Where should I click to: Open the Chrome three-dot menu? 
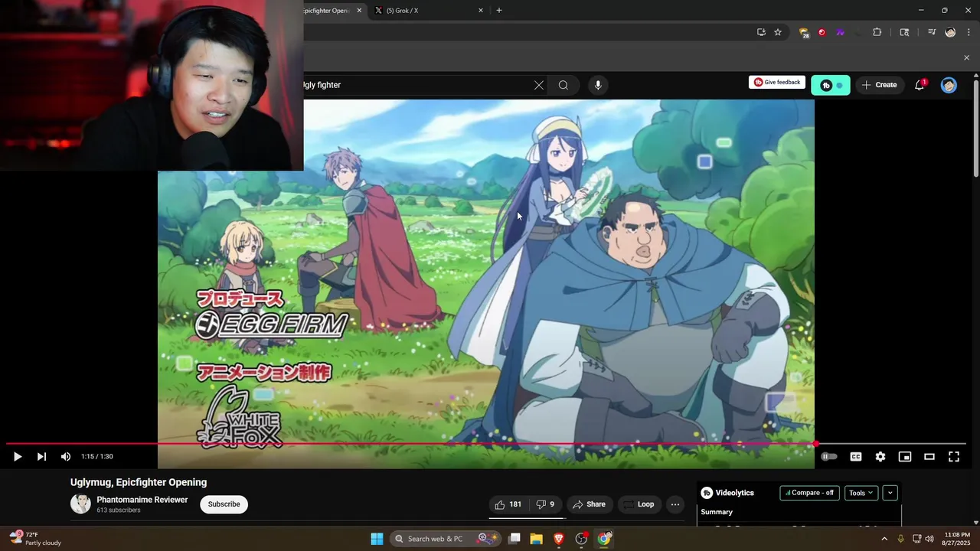click(x=969, y=32)
